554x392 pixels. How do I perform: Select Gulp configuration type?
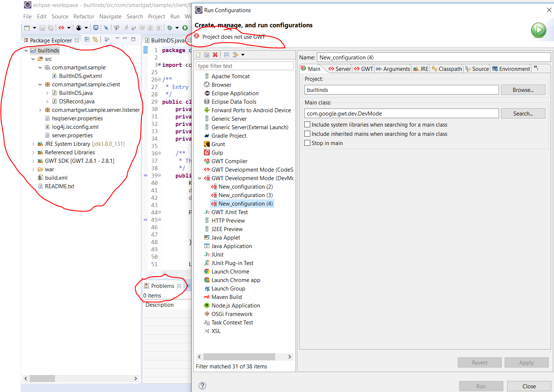click(x=217, y=153)
